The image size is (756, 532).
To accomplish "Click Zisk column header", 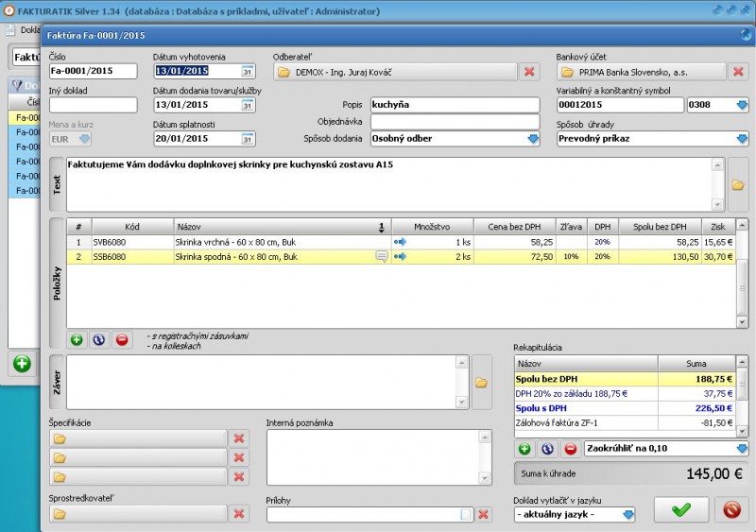I will 718,227.
